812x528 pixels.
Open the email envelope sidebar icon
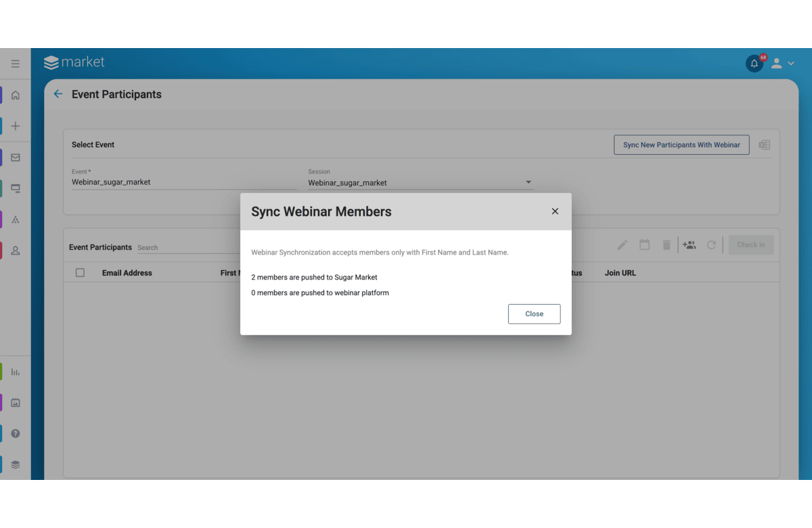16,158
